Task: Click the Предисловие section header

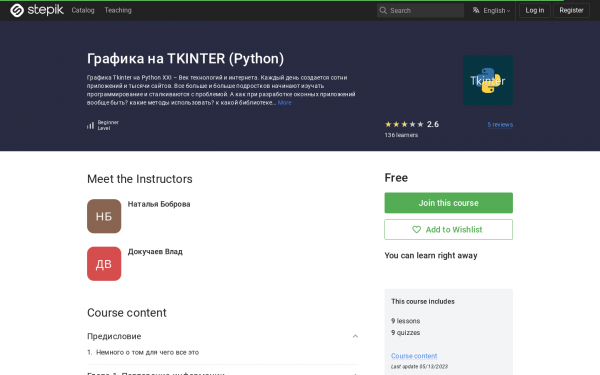Action: (223, 336)
